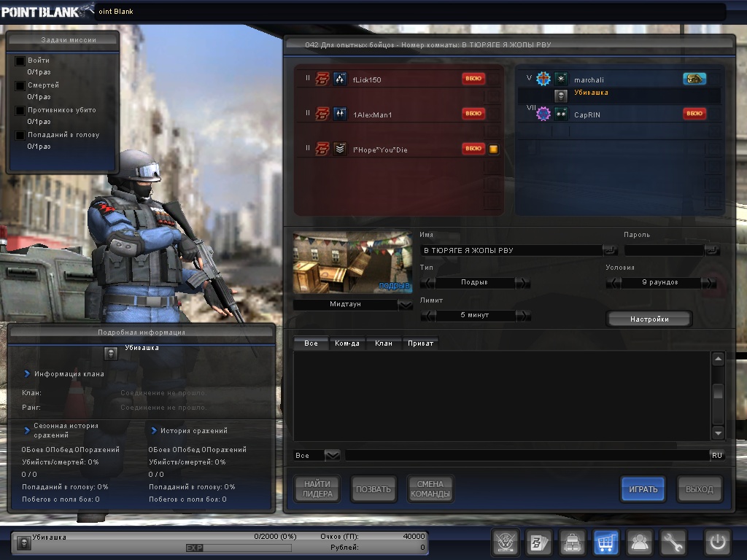This screenshot has width=747, height=560.
Task: Click next arrow for 9 раундов condition
Action: (x=708, y=283)
